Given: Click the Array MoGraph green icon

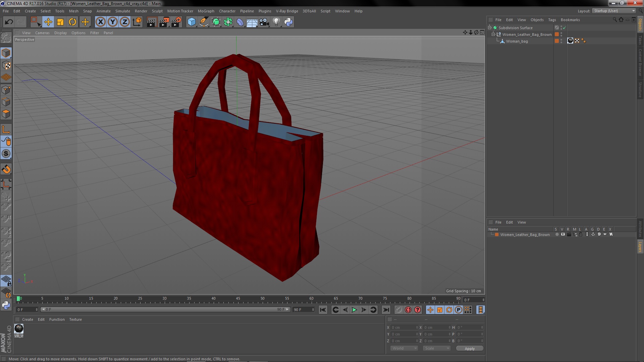Looking at the screenshot, I should point(228,22).
